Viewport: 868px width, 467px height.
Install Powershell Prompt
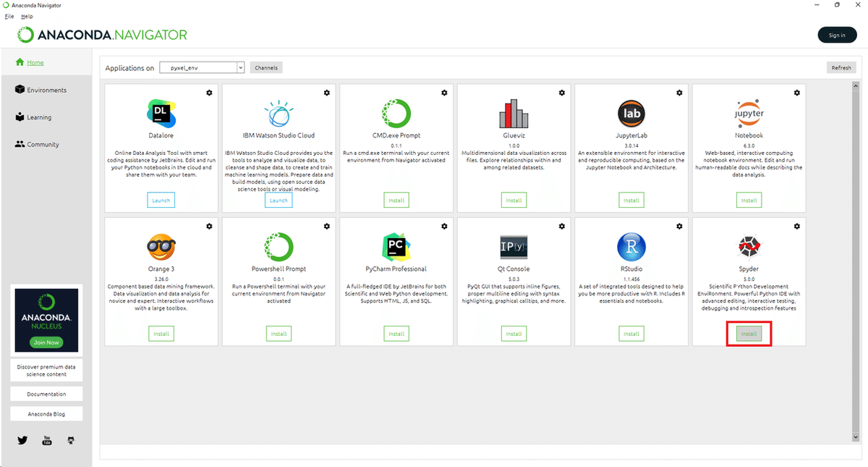(278, 334)
